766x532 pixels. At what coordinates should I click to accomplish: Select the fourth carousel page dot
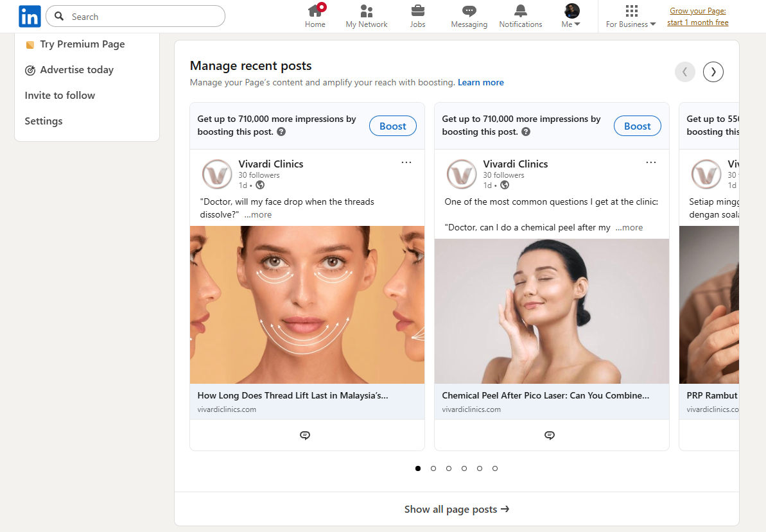[x=464, y=468]
